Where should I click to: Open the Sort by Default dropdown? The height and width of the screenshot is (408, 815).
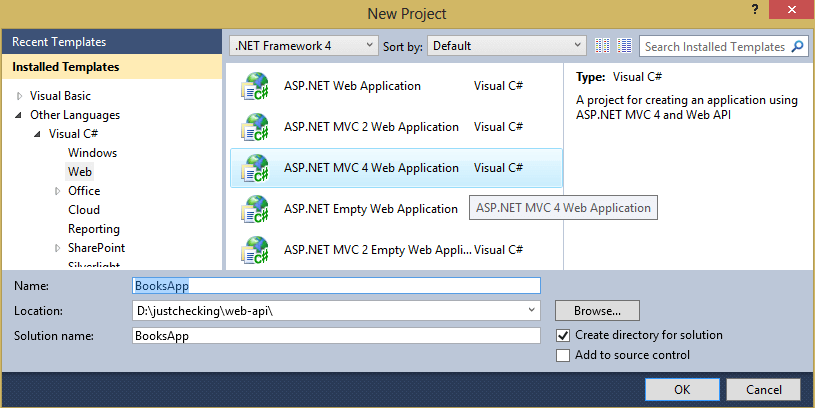[x=507, y=46]
